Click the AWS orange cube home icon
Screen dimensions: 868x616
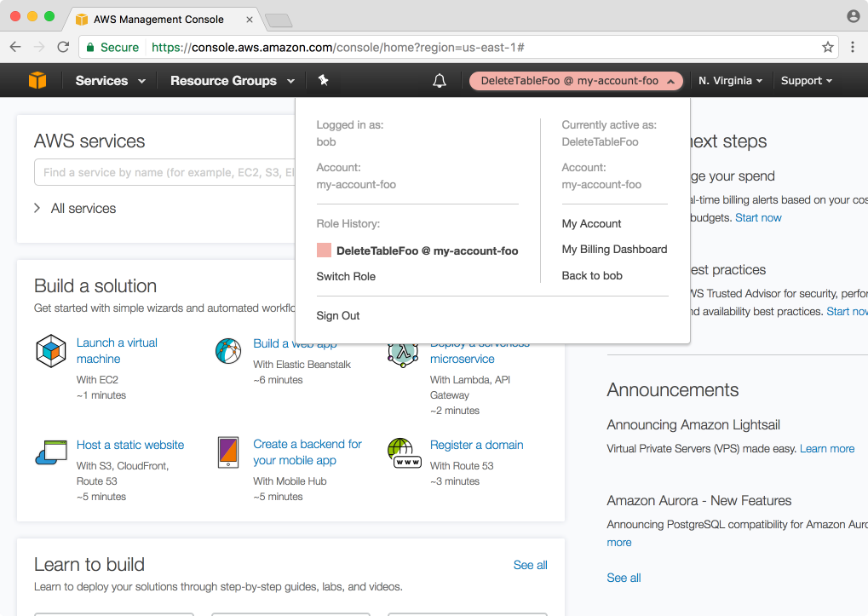(x=37, y=80)
